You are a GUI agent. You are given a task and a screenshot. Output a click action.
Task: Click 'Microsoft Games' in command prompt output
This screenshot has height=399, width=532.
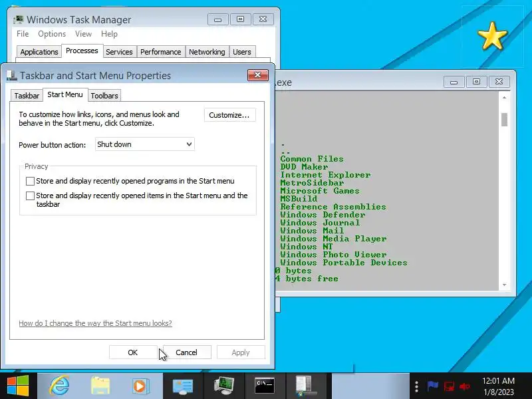pyautogui.click(x=320, y=191)
